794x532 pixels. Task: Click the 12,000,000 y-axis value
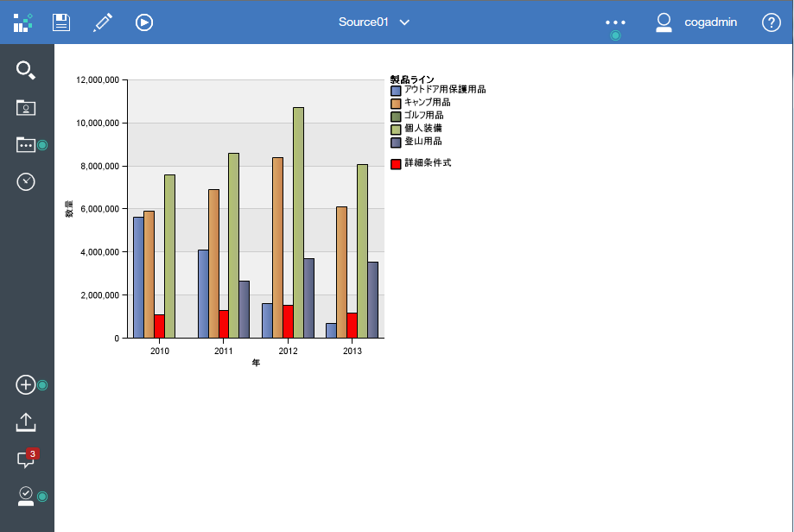click(x=98, y=80)
